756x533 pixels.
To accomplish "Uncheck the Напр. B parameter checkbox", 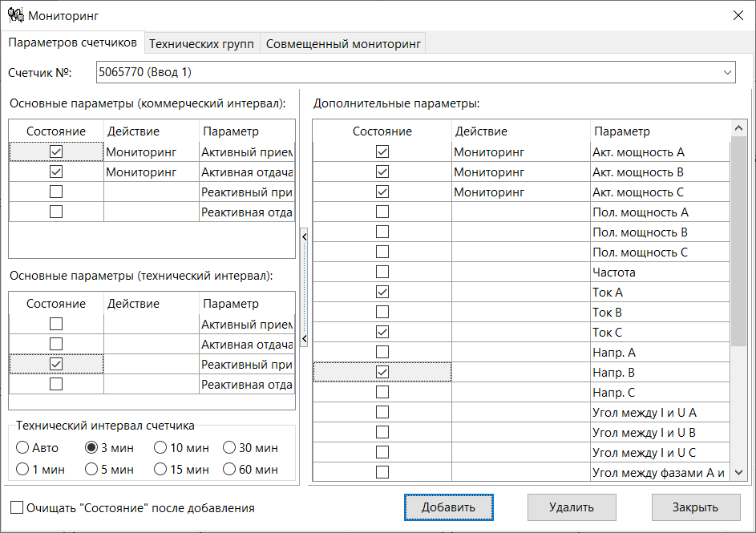I will (382, 371).
